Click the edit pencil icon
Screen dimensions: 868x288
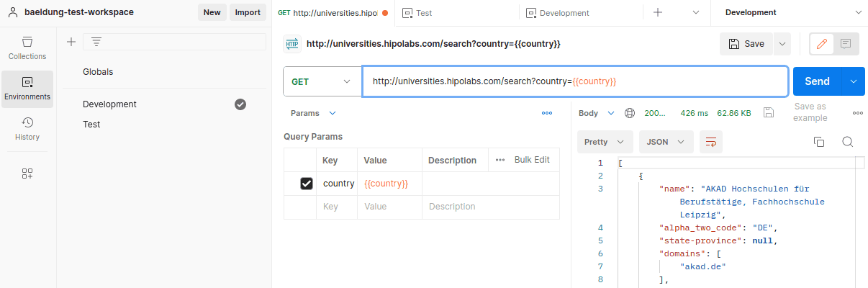point(821,44)
